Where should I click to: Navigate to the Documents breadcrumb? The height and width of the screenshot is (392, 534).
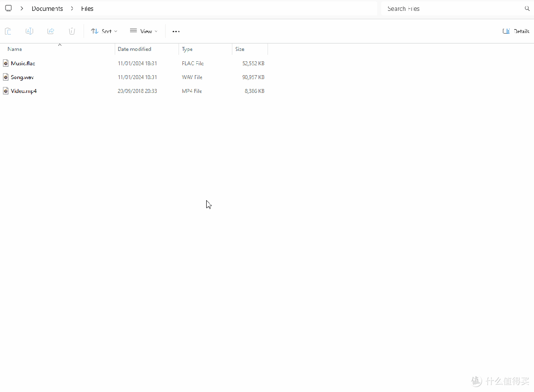pos(47,8)
